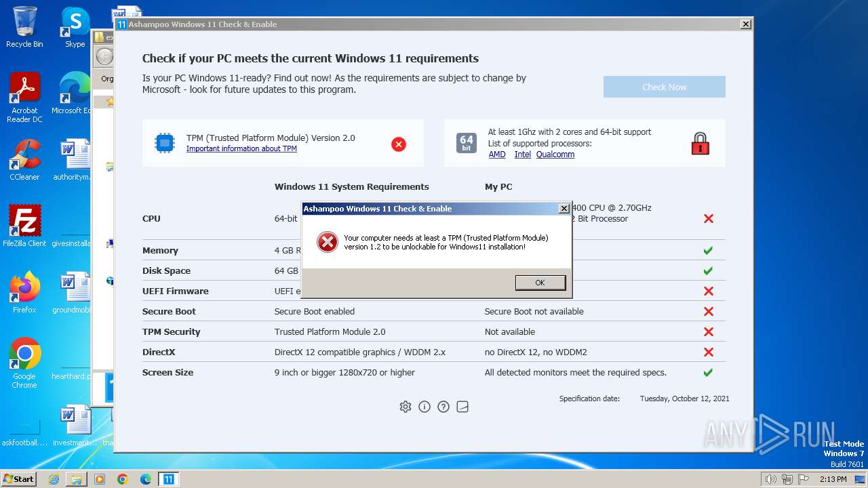Dismiss the TPM error dialog with OK

click(x=540, y=283)
